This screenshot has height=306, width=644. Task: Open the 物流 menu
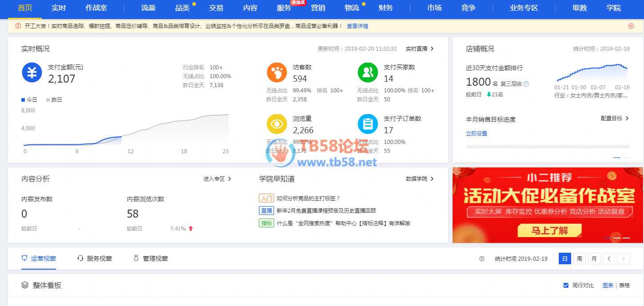[x=352, y=8]
